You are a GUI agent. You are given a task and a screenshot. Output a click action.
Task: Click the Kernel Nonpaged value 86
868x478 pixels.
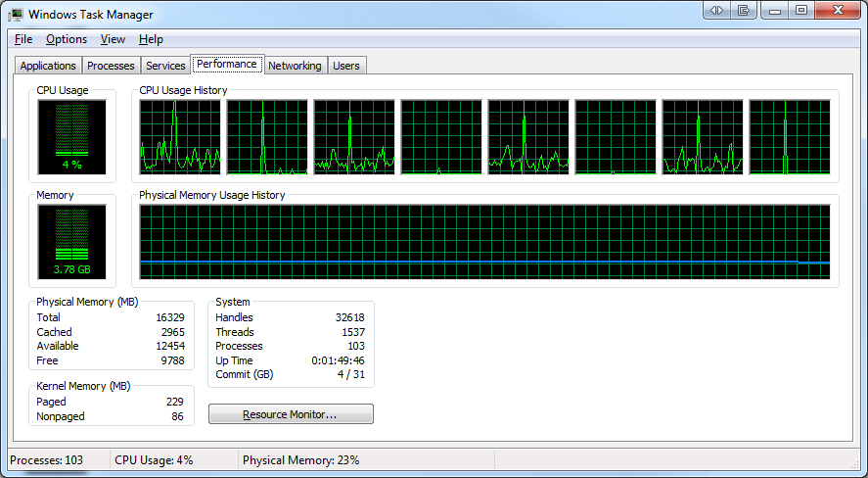[178, 416]
